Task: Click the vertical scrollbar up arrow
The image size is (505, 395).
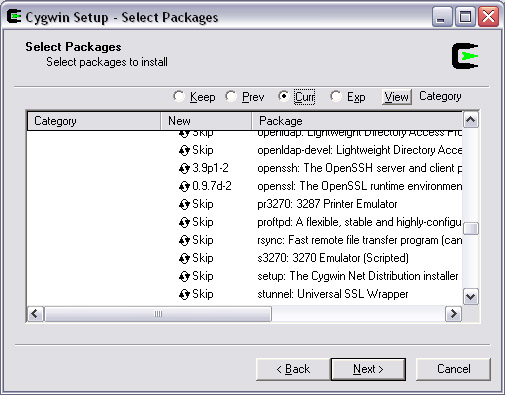Action: pos(471,120)
